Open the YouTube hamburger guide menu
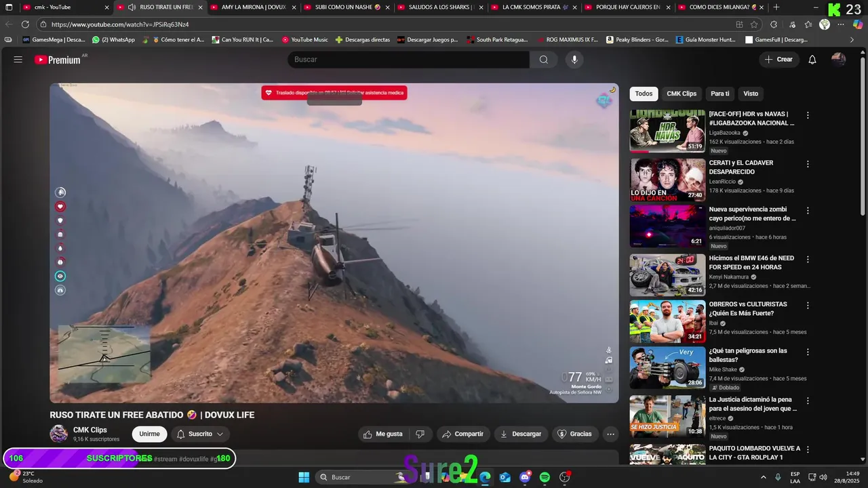868x488 pixels. (18, 60)
